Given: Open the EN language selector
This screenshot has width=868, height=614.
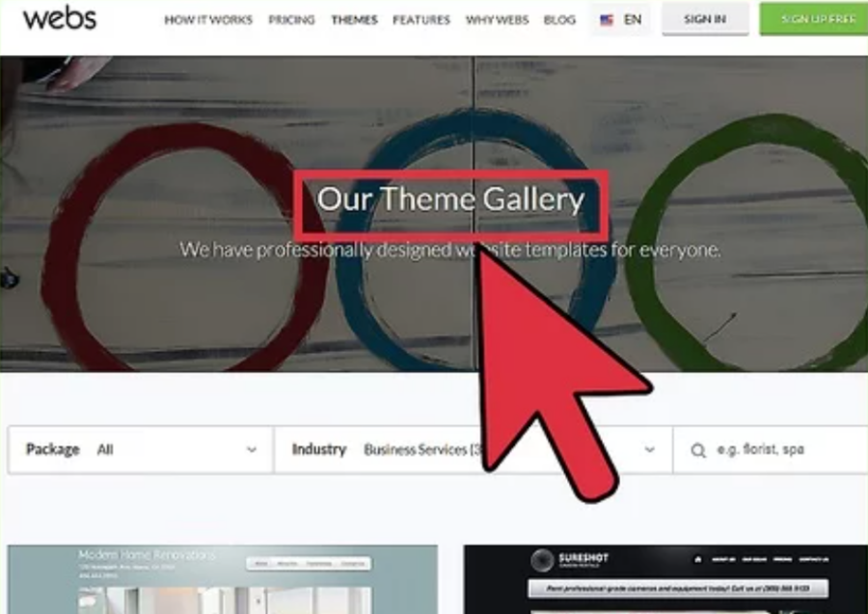Looking at the screenshot, I should 621,20.
